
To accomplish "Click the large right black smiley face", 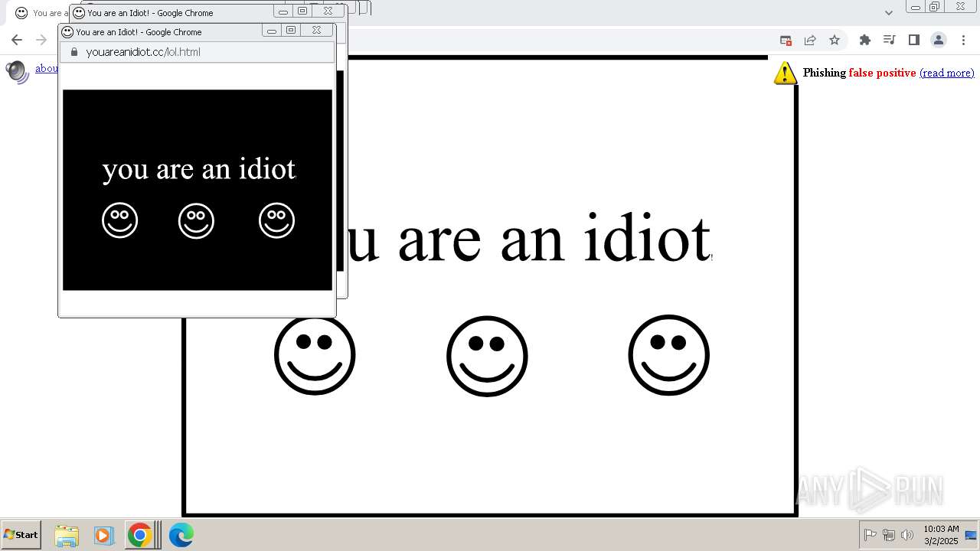I will (668, 355).
